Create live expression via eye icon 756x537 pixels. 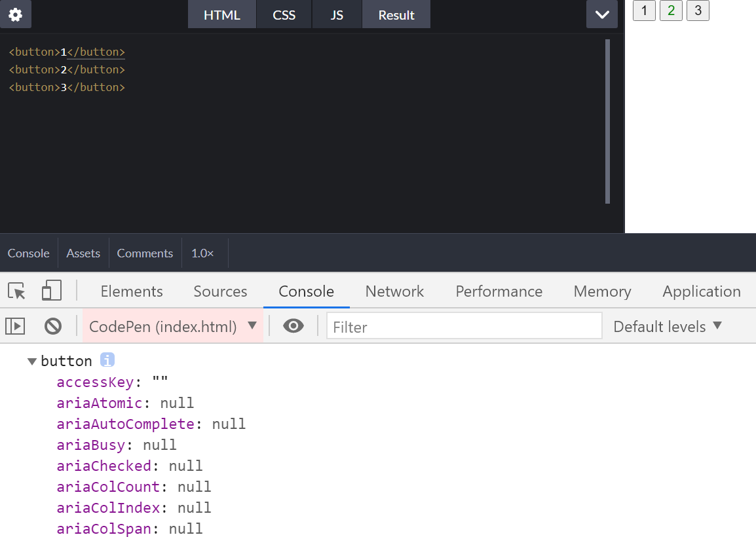[x=293, y=326]
